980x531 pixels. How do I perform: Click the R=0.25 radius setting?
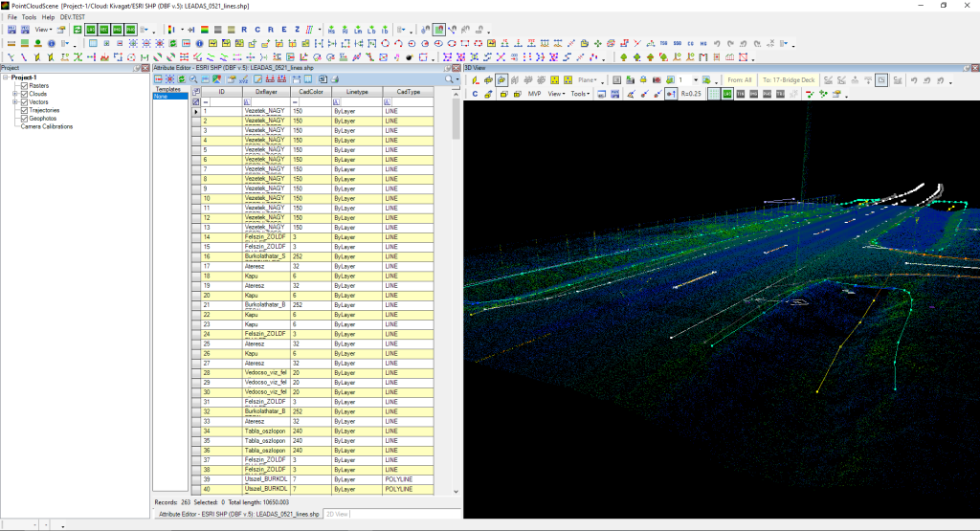tap(691, 94)
